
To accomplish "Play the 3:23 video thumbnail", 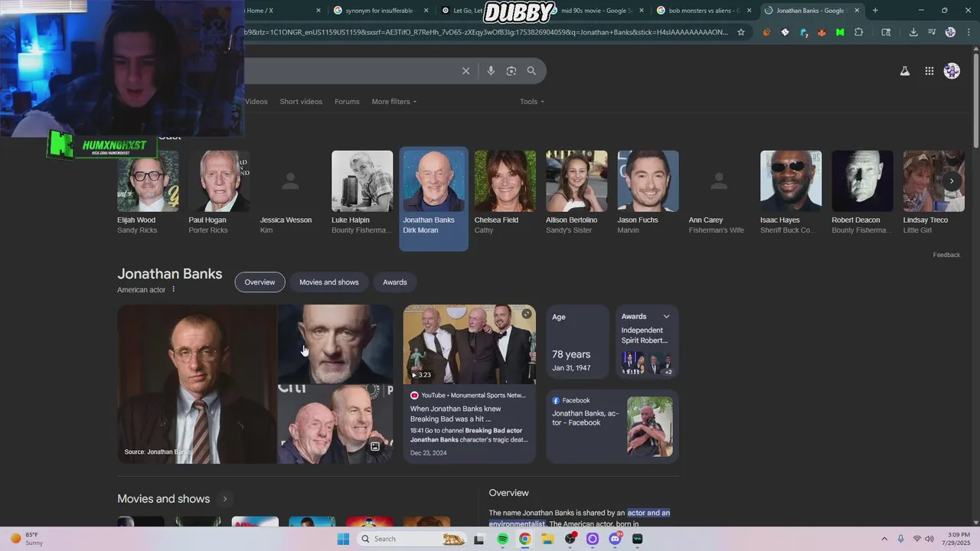I will 469,344.
